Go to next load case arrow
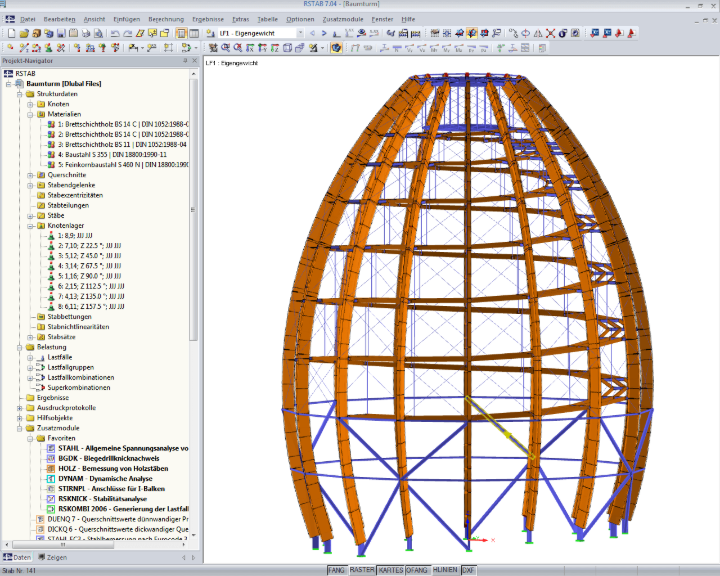This screenshot has height=576, width=720. pos(324,33)
